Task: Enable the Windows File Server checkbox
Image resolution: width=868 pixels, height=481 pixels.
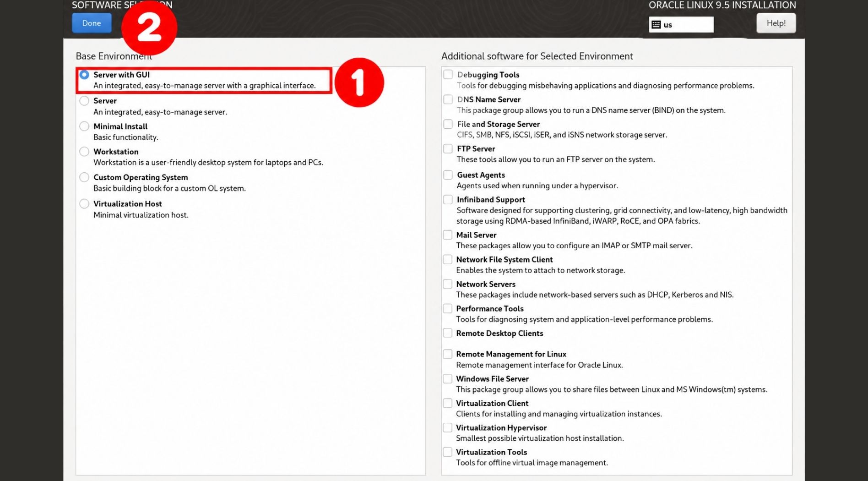Action: (x=448, y=379)
